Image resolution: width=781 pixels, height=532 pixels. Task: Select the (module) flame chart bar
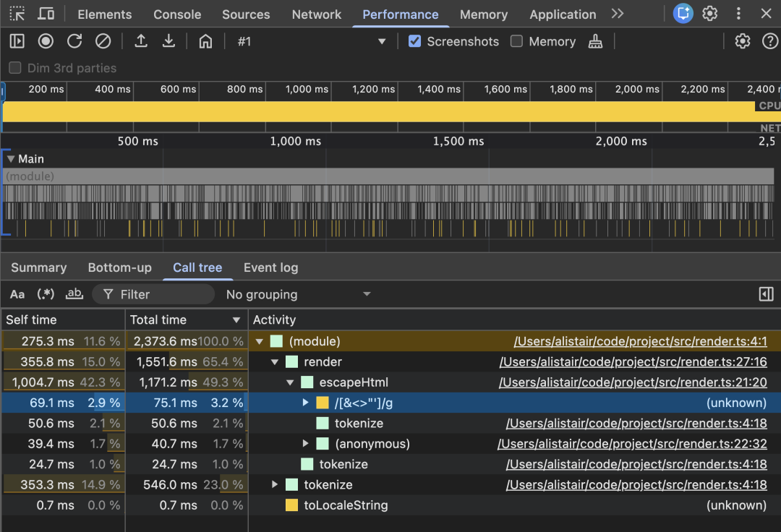coord(388,176)
